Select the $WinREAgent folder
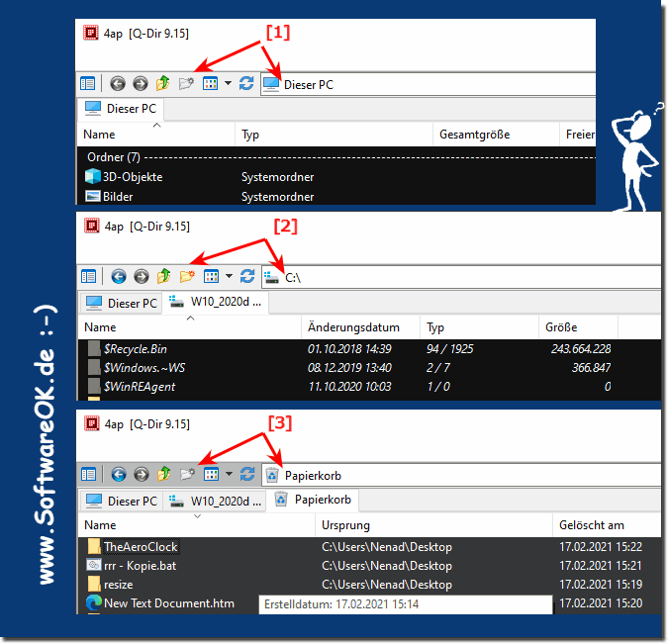 coord(132,387)
